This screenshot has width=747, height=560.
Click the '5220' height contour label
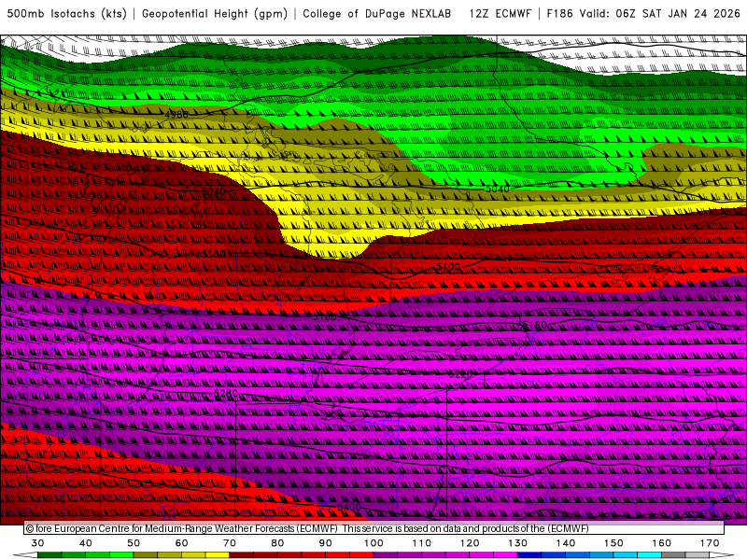tap(460, 374)
